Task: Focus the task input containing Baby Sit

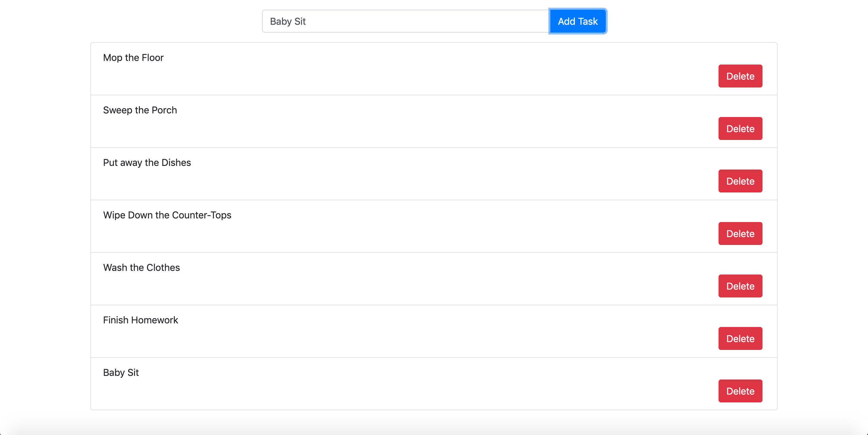Action: tap(406, 21)
